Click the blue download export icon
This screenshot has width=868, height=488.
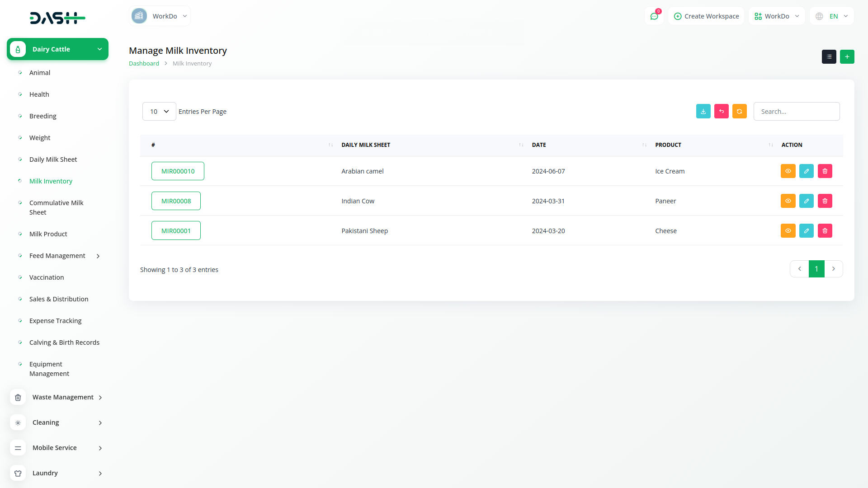pos(703,111)
